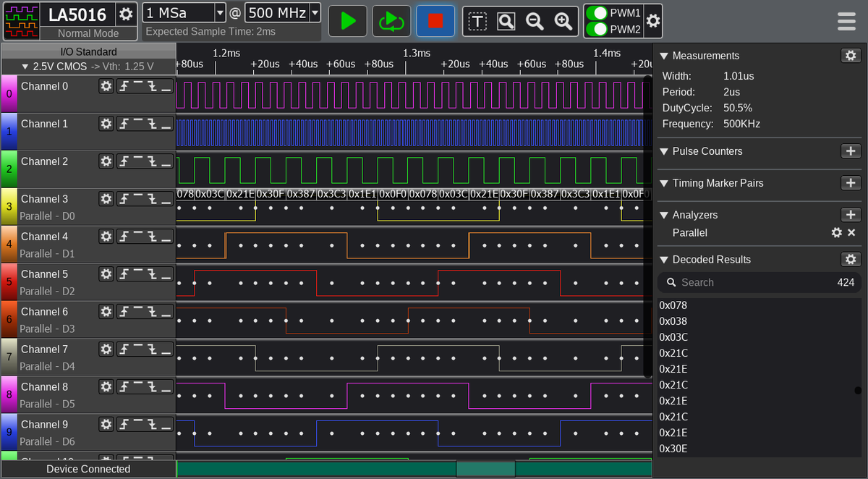
Task: Open Channel 7 settings gear
Action: click(106, 349)
